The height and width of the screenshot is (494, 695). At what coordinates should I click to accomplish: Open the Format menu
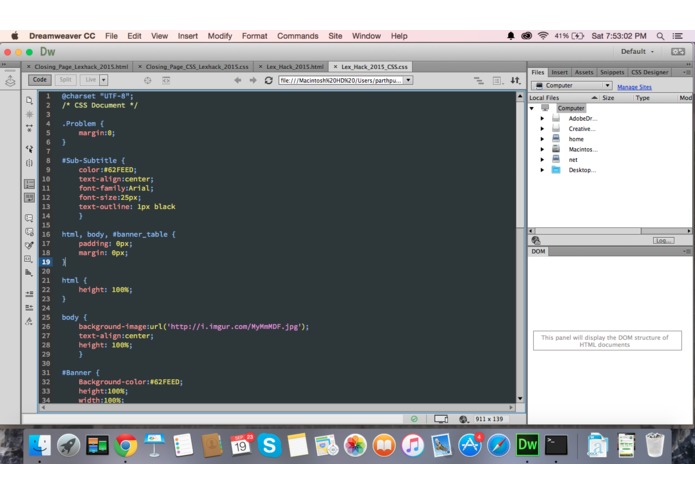click(x=254, y=36)
